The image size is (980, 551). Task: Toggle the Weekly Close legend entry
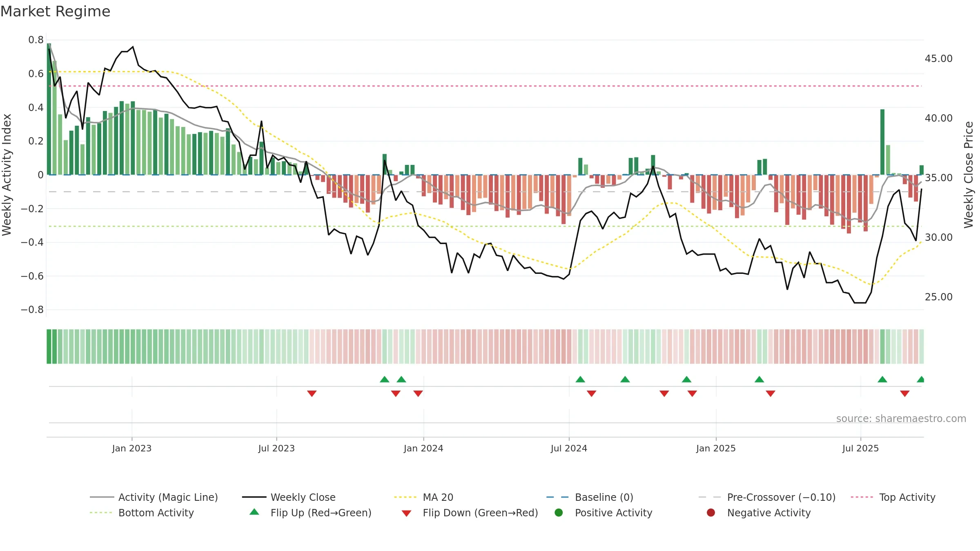(289, 497)
